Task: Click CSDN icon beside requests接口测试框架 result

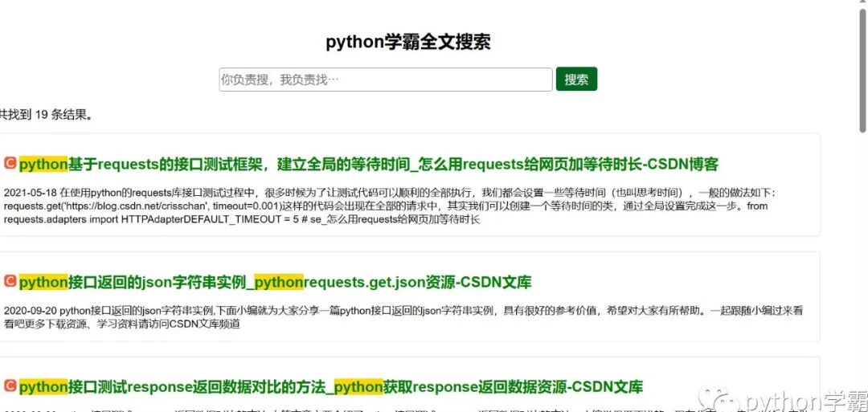Action: click(x=10, y=164)
